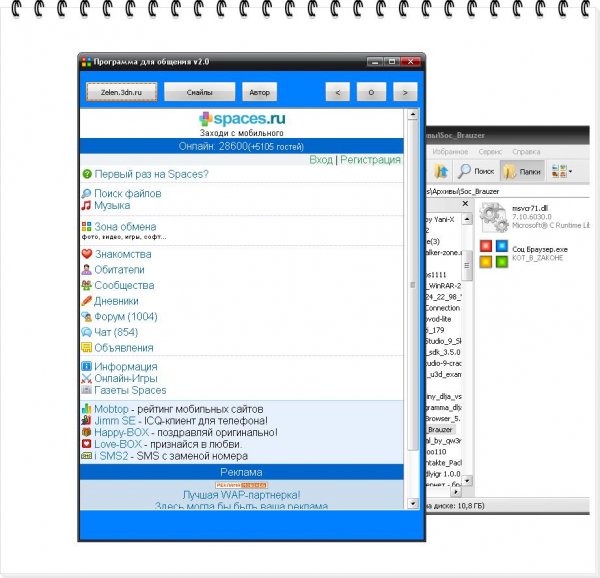Viewport: 600px width, 578px height.
Task: Open the Регистрация link
Action: coord(370,160)
